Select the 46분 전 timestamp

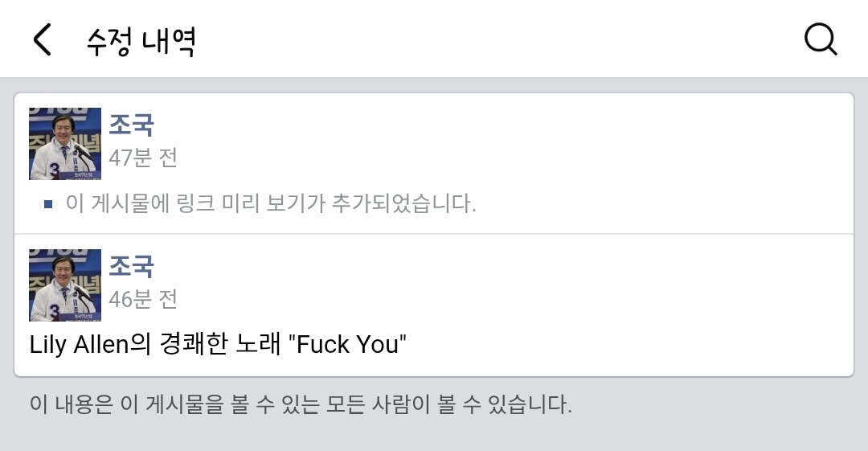pyautogui.click(x=143, y=299)
